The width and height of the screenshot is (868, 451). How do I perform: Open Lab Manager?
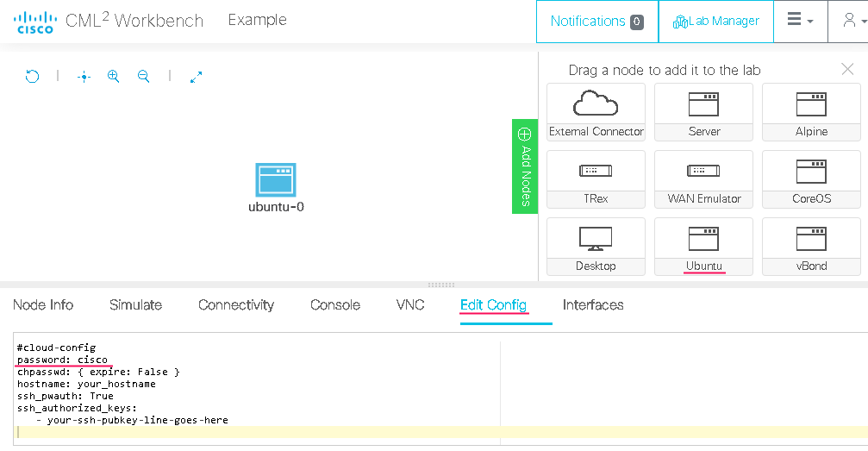point(715,21)
